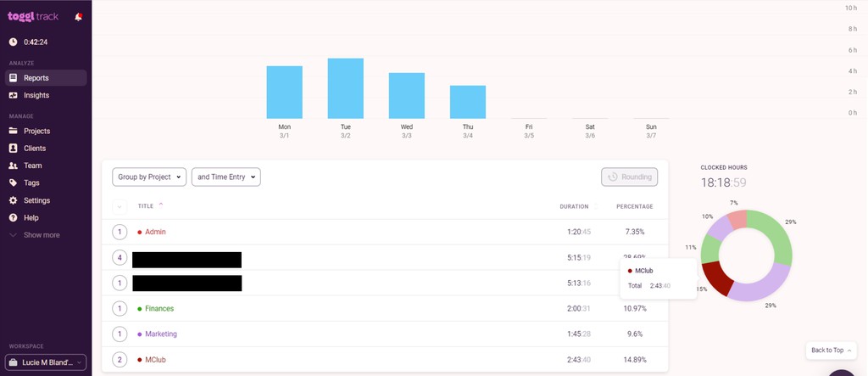
Task: Open the notifications bell icon
Action: (78, 17)
